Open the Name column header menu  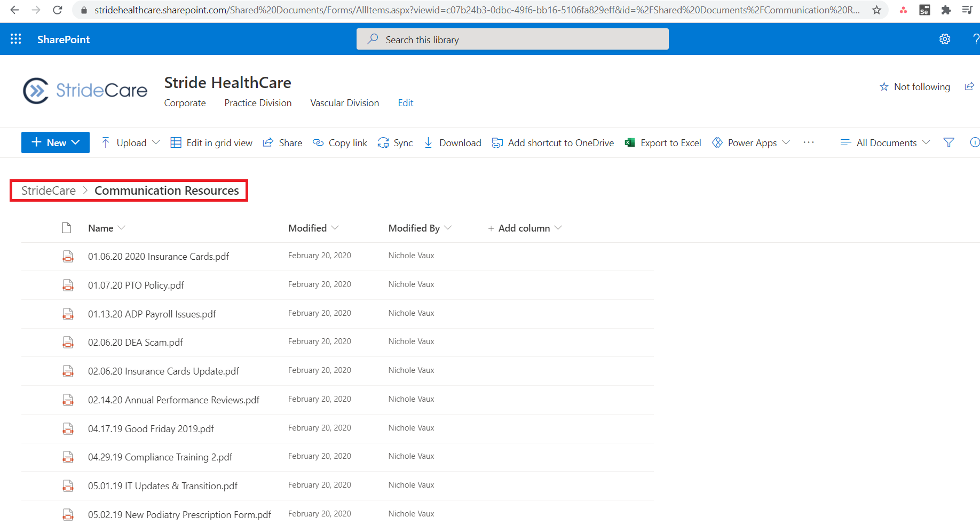(x=107, y=228)
